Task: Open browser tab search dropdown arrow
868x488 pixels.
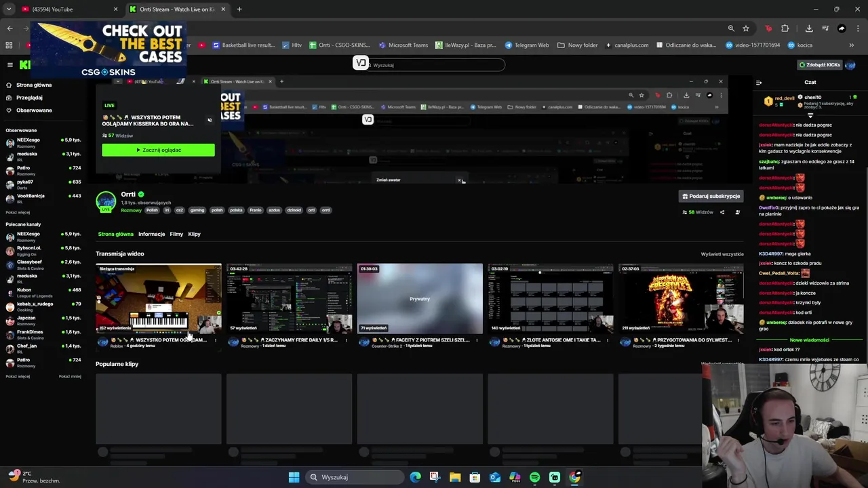Action: point(8,9)
